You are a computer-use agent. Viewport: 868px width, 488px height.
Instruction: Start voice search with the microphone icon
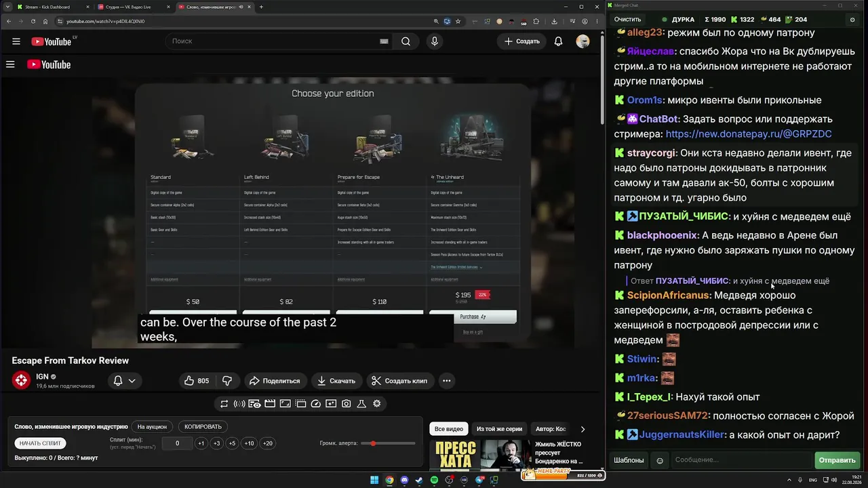pyautogui.click(x=435, y=41)
